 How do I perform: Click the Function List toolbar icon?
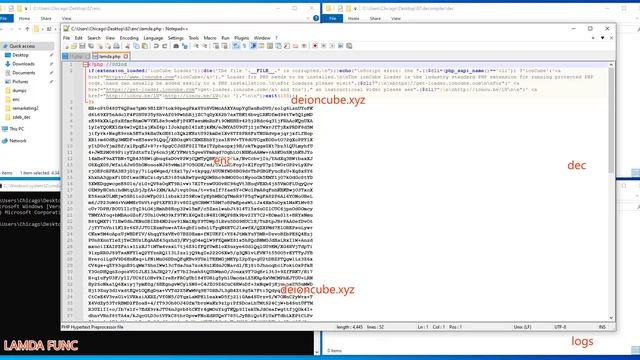pyautogui.click(x=287, y=46)
